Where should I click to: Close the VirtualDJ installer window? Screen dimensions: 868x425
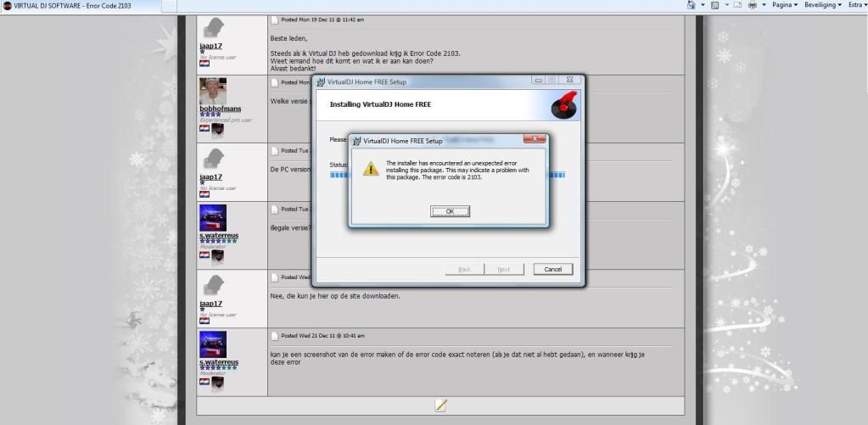(570, 80)
